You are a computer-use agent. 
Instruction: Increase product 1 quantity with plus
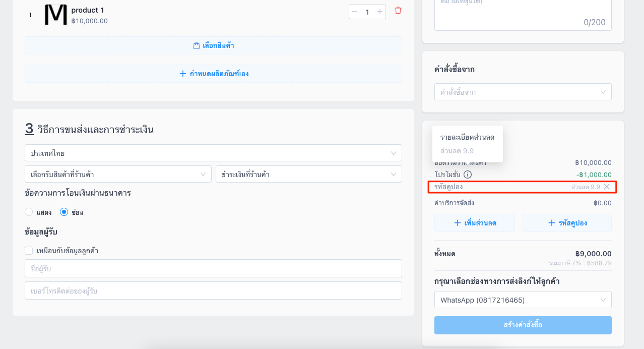(x=380, y=12)
